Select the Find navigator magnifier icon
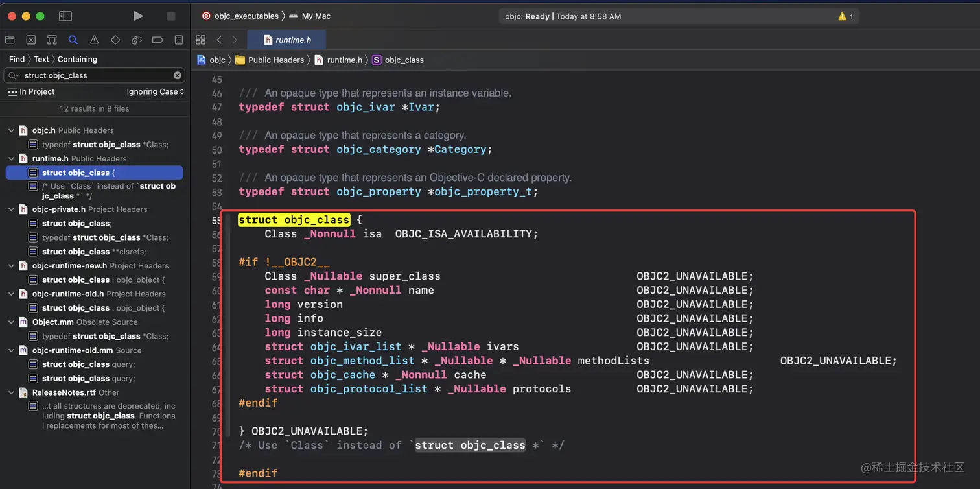The width and height of the screenshot is (980, 489). click(x=73, y=40)
